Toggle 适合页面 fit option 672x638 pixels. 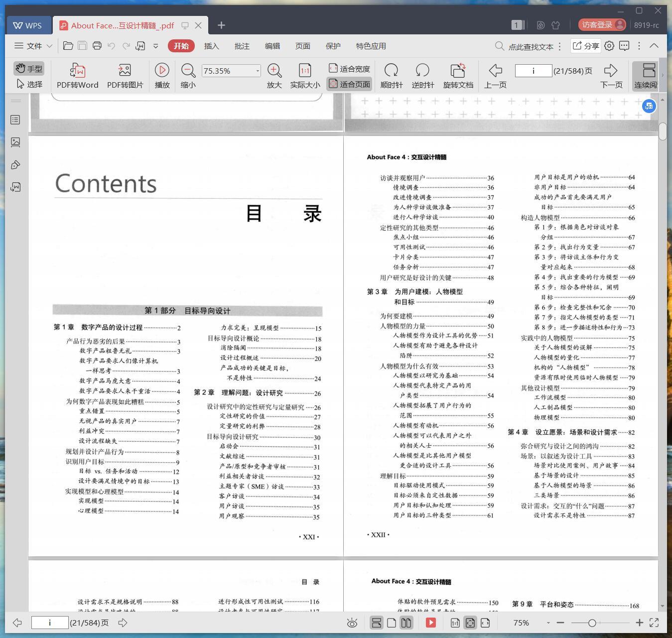click(349, 84)
